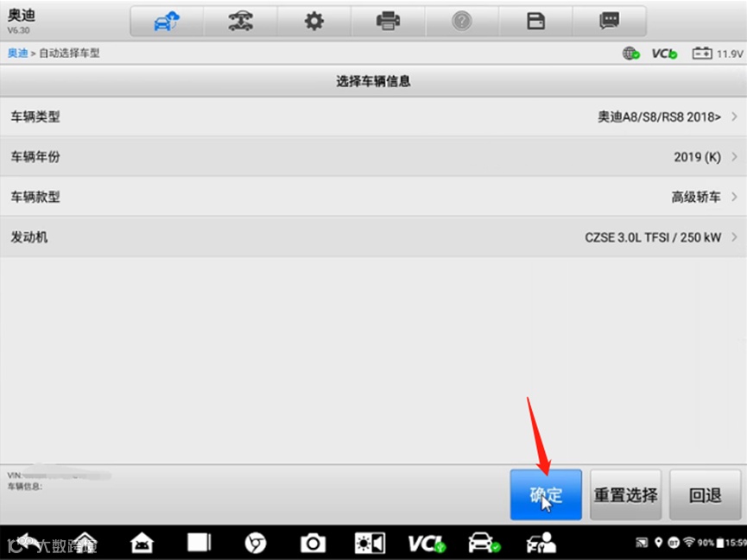Click the 选择车辆信息 header title

pos(373,81)
